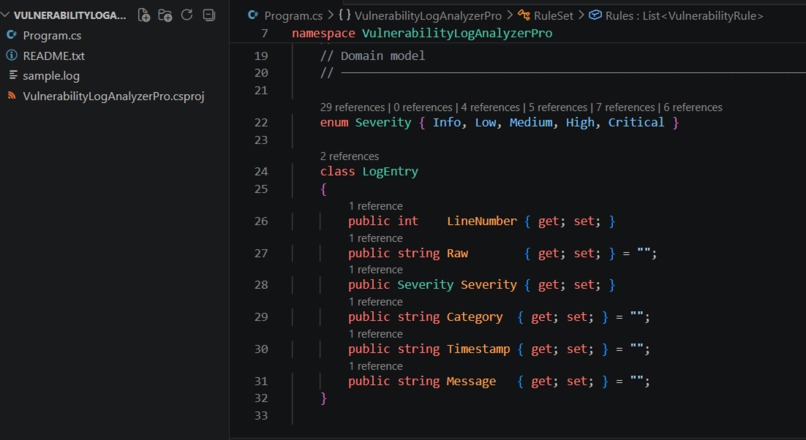Click the field icon before Rules breadcrumb
This screenshot has height=440, width=806.
tap(595, 15)
